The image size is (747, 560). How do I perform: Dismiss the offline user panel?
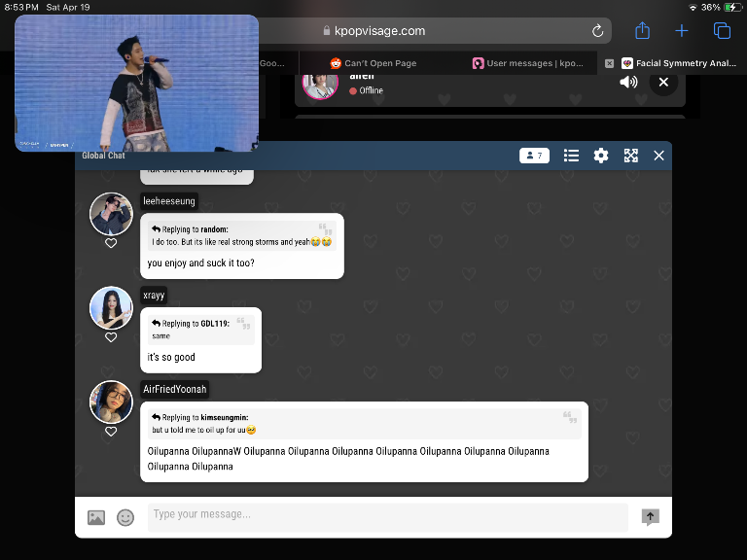(663, 82)
